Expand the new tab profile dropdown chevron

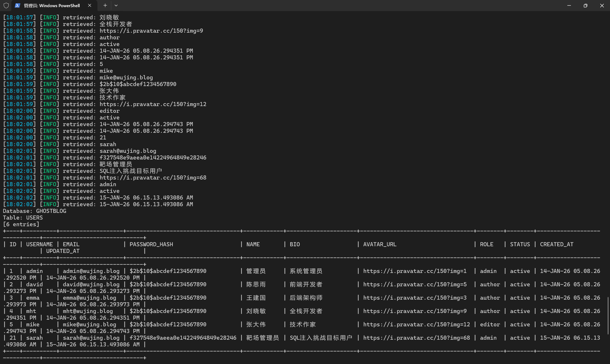tap(116, 5)
